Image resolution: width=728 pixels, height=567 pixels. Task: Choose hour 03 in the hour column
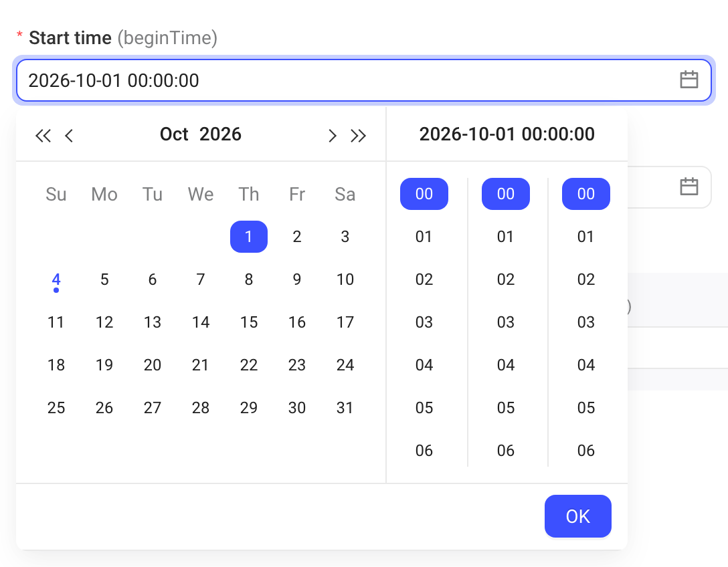424,322
